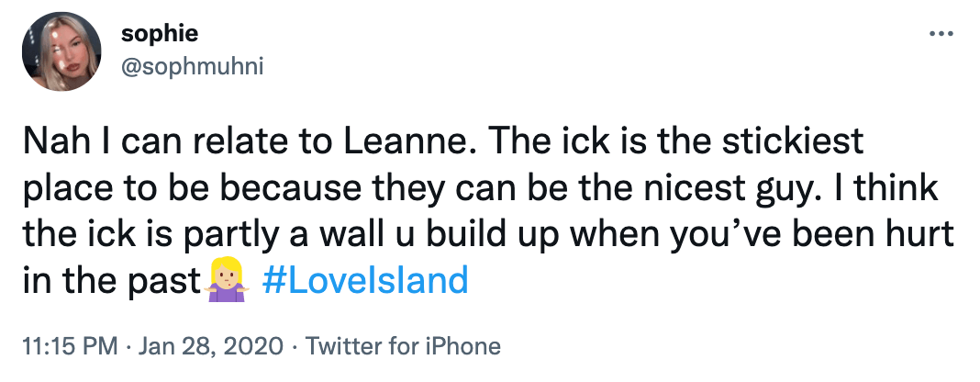Click the tweet line beginning "the ick is partly"
The height and width of the screenshot is (382, 980).
477,234
